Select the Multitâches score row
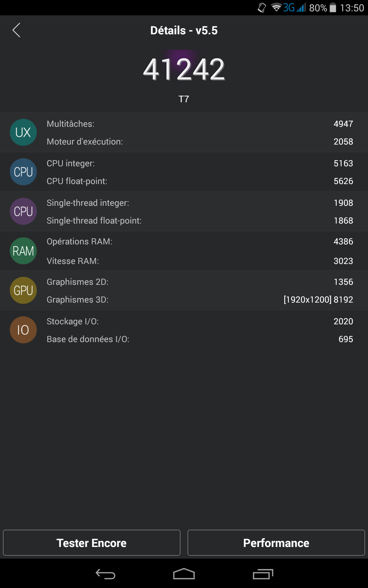368x588 pixels. pos(200,124)
